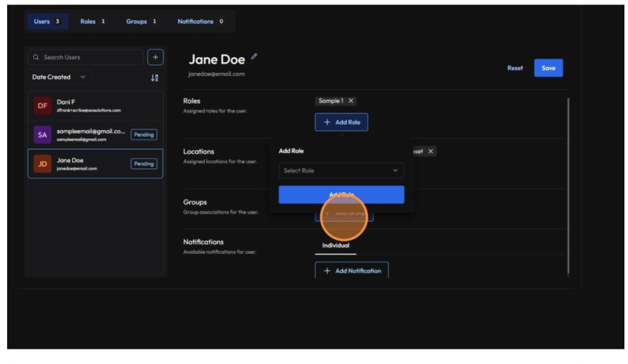Toggle the sort order icon
Image resolution: width=628 pixels, height=364 pixels.
point(154,78)
